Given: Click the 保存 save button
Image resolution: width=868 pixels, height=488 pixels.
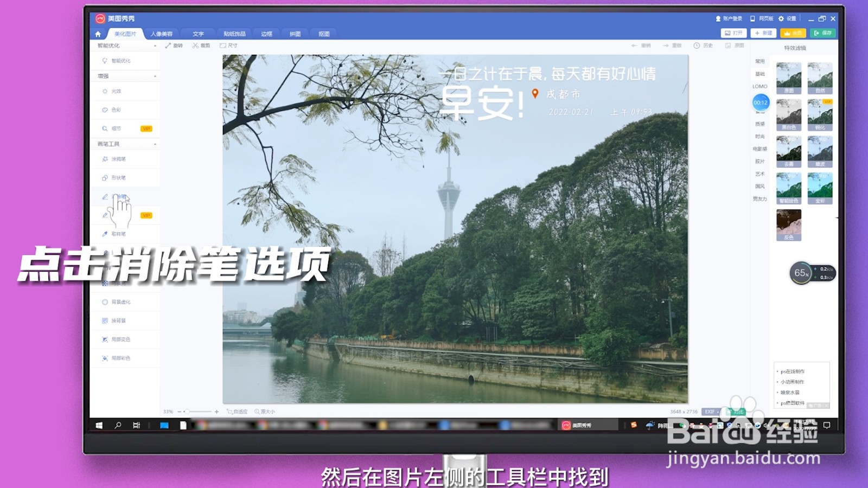Looking at the screenshot, I should click(x=824, y=33).
